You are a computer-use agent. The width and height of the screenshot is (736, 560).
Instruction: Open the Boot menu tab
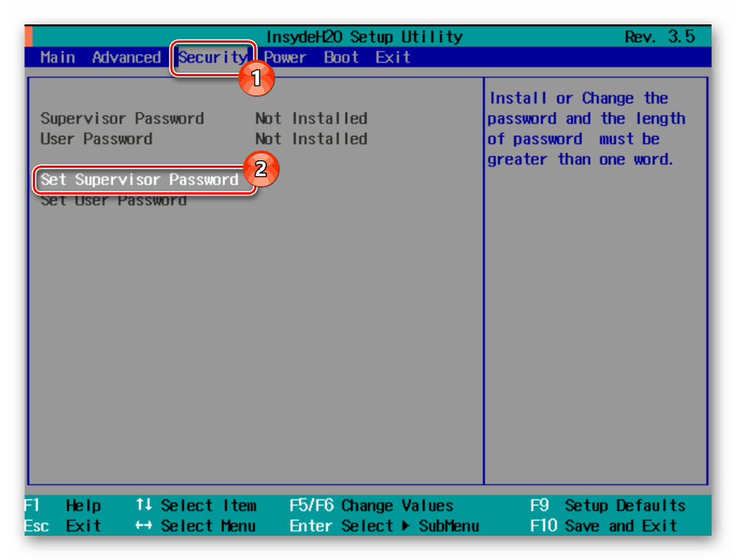(341, 57)
